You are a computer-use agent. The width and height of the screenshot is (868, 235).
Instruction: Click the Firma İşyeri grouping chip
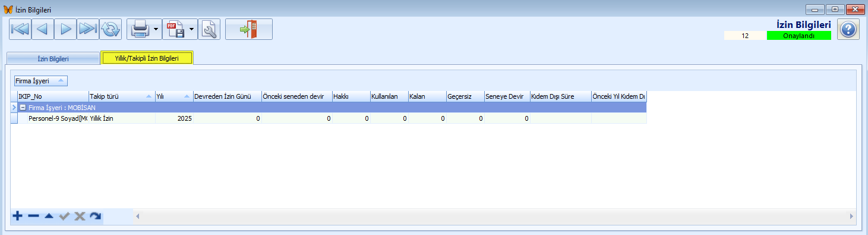(41, 81)
